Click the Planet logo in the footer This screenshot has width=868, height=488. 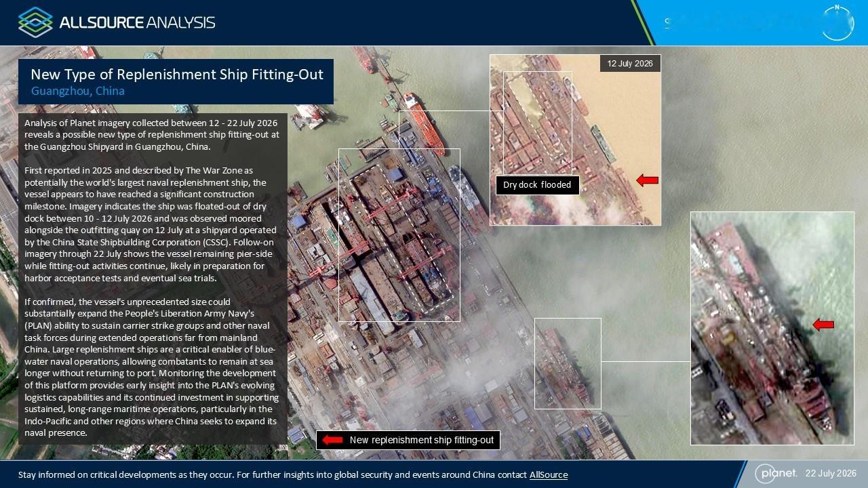coord(777,473)
